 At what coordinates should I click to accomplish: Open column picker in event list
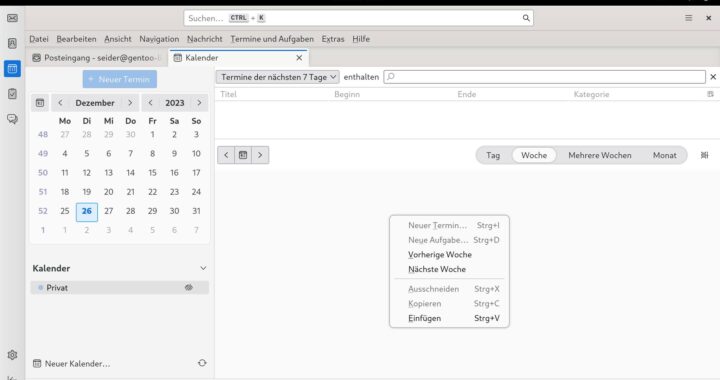tap(710, 94)
